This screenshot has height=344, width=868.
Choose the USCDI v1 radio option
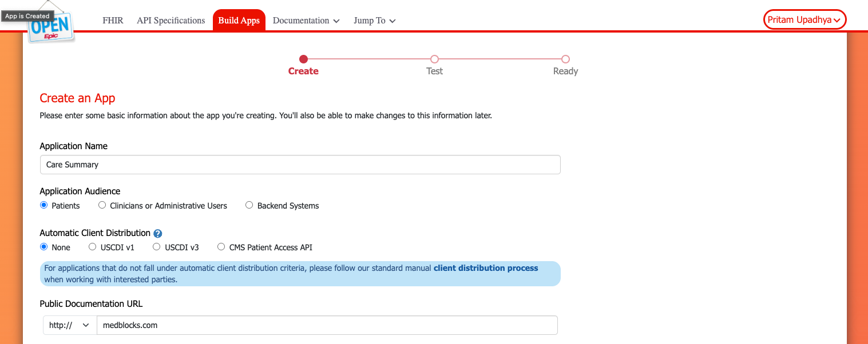[92, 247]
